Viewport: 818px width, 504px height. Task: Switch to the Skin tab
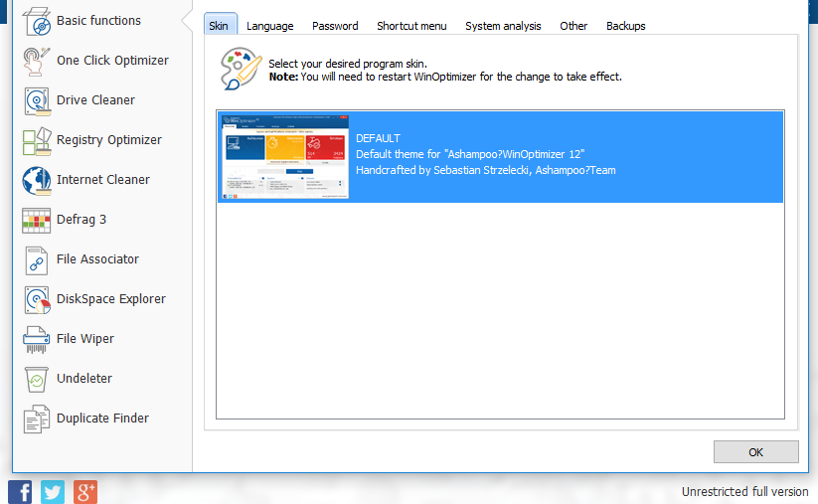pos(219,26)
